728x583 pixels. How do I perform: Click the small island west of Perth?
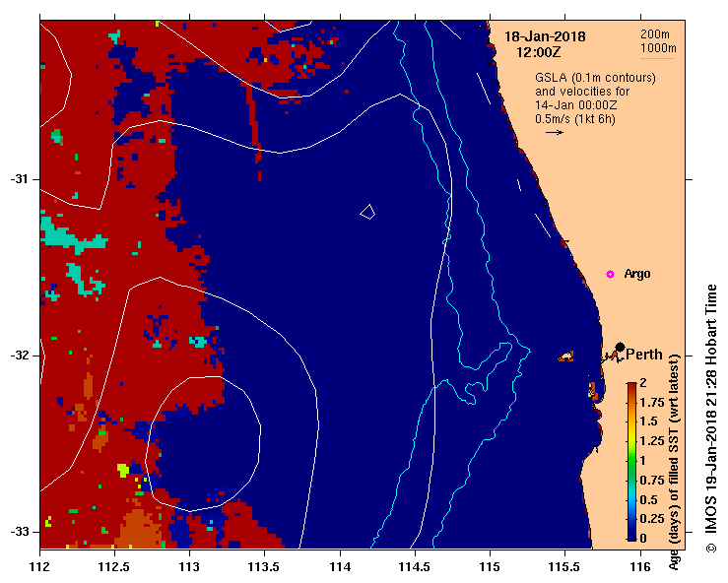click(566, 356)
